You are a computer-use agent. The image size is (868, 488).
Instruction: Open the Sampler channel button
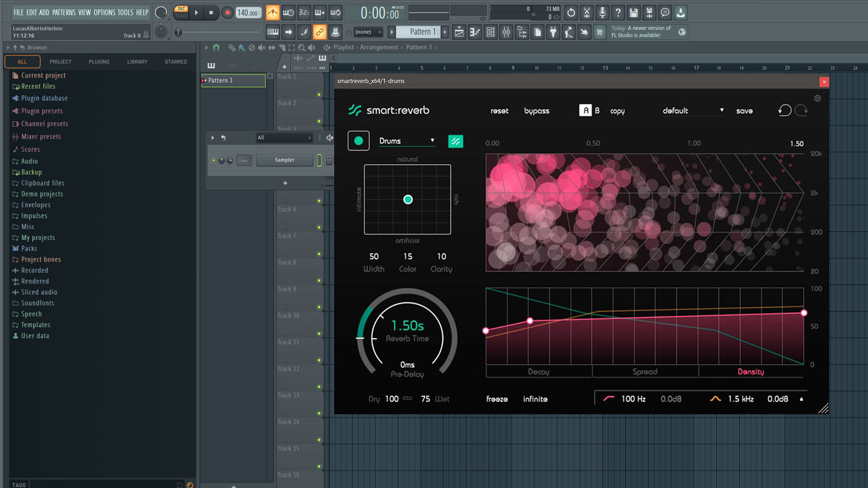click(285, 160)
